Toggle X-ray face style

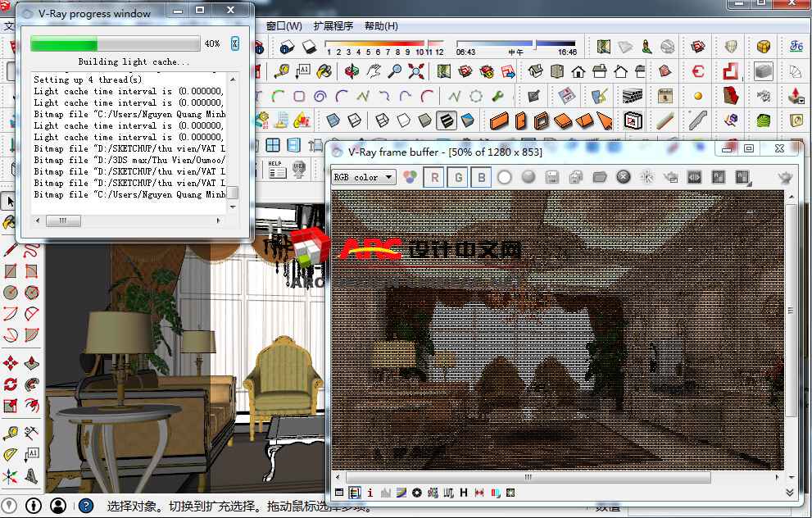pyautogui.click(x=333, y=120)
